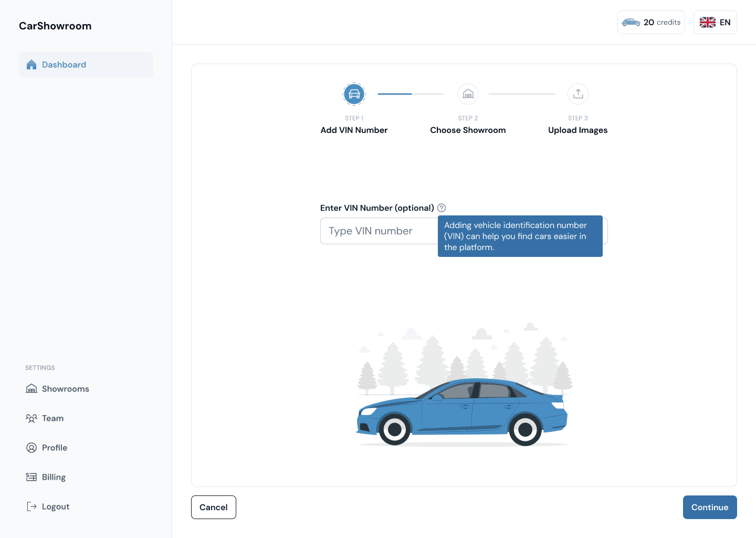Open the 20 credits button
The width and height of the screenshot is (756, 538).
pyautogui.click(x=651, y=23)
